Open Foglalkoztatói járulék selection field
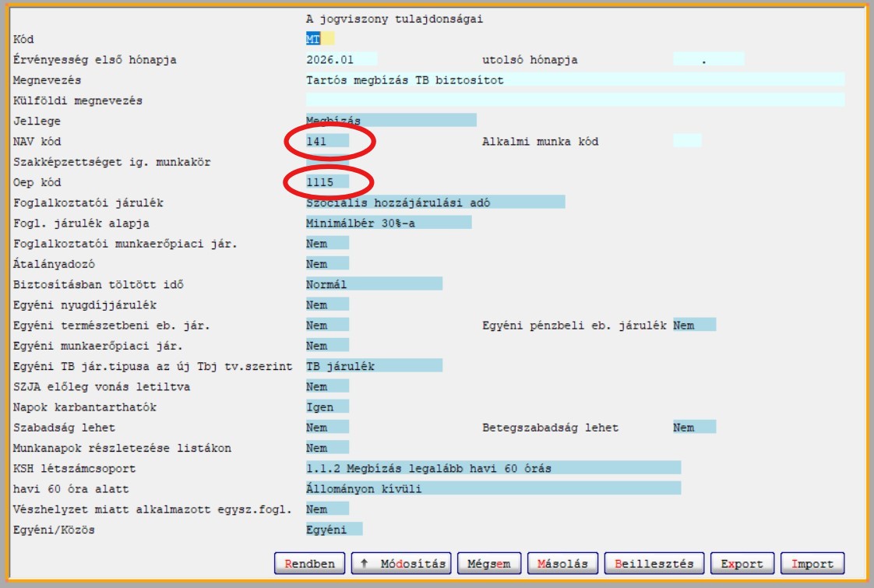The height and width of the screenshot is (588, 874). click(x=435, y=202)
